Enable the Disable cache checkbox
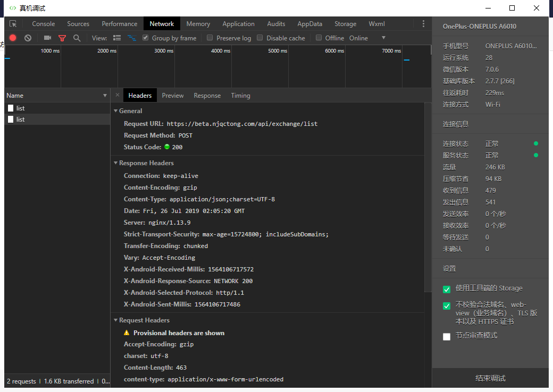This screenshot has width=553, height=392. 260,38
